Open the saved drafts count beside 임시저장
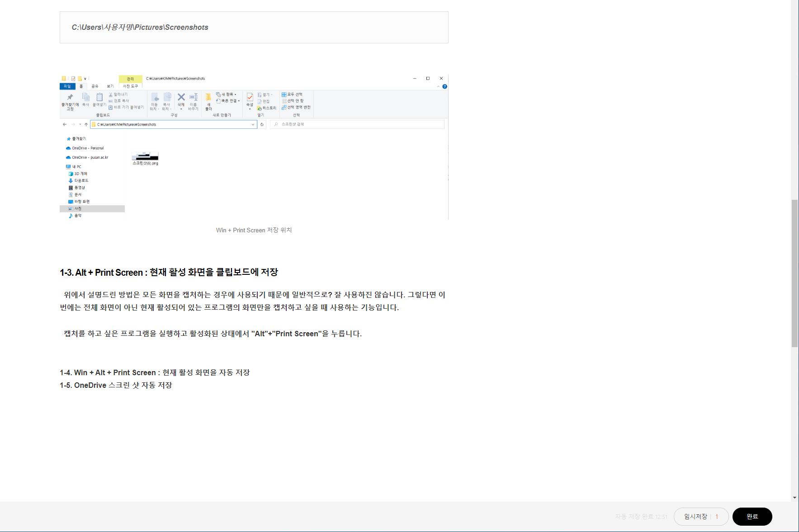Image resolution: width=799 pixels, height=532 pixels. point(717,517)
